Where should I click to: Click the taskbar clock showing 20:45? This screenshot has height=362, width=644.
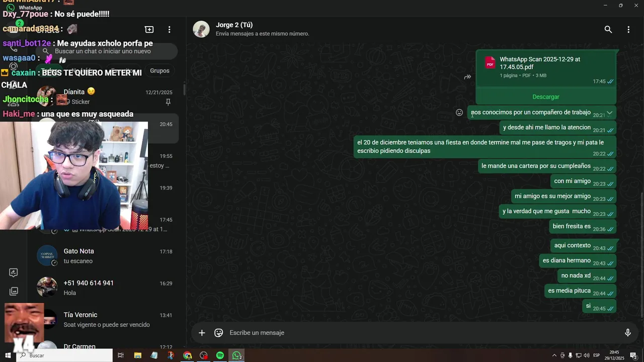(x=614, y=355)
